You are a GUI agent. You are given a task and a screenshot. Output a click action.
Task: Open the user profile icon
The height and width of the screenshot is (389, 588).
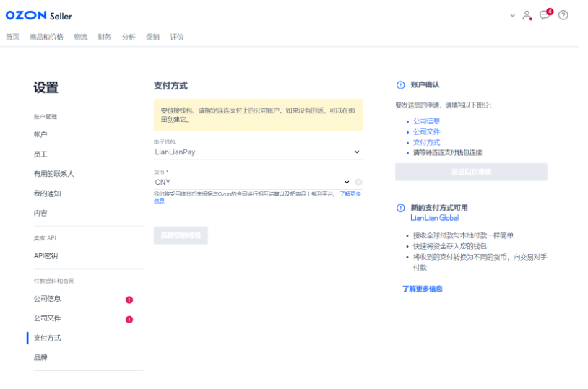point(527,15)
